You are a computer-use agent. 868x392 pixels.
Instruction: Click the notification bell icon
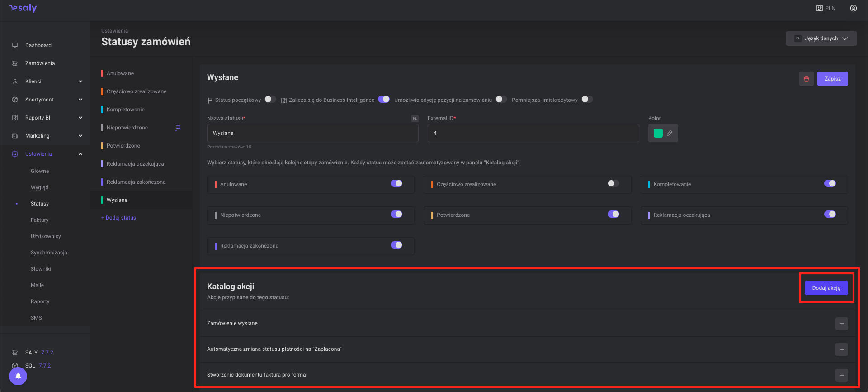(18, 376)
